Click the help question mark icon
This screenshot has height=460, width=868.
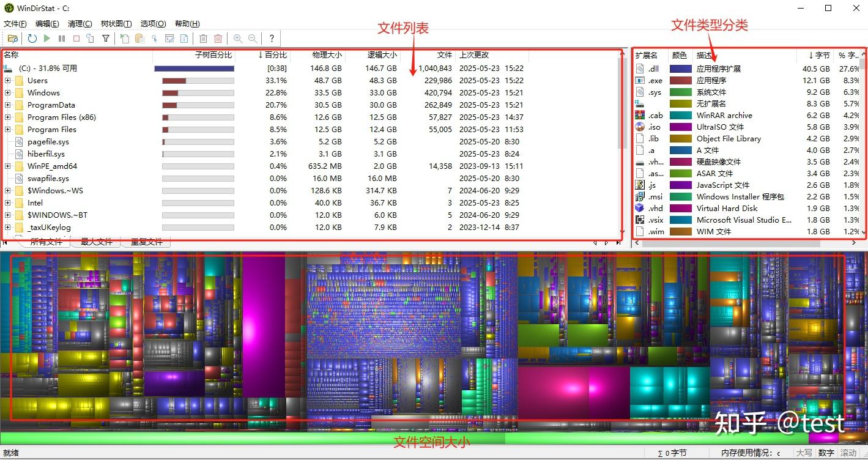point(271,38)
